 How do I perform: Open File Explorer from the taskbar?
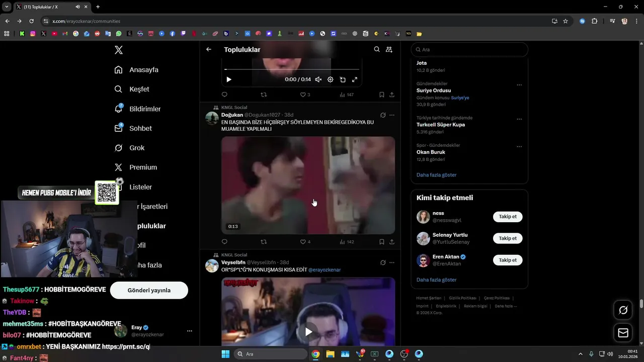point(330,354)
